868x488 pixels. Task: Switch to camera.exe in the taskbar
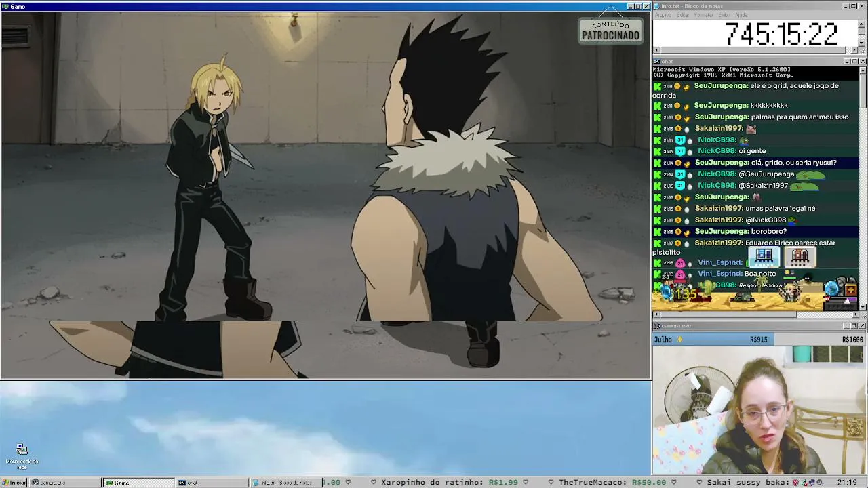[66, 483]
